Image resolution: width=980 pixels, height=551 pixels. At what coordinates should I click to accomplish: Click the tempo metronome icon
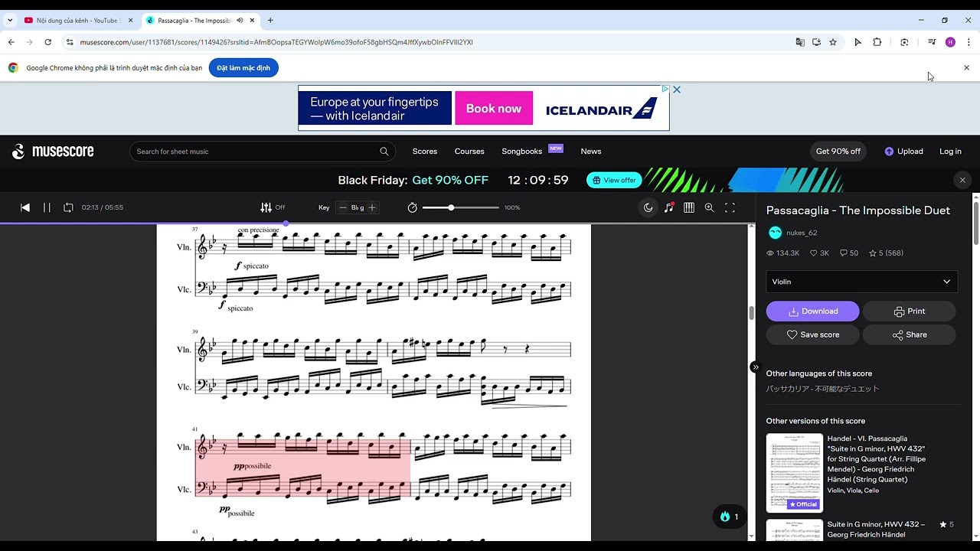(x=413, y=207)
